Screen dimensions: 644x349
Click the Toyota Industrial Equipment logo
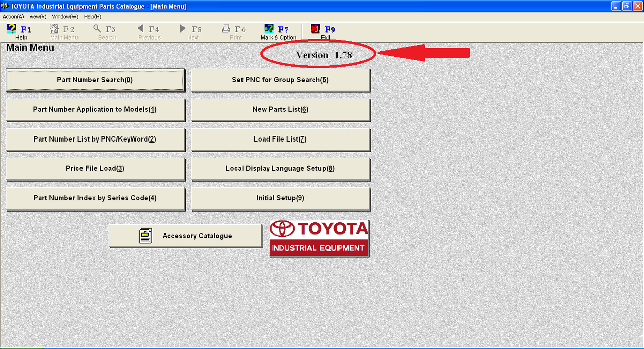coord(319,238)
